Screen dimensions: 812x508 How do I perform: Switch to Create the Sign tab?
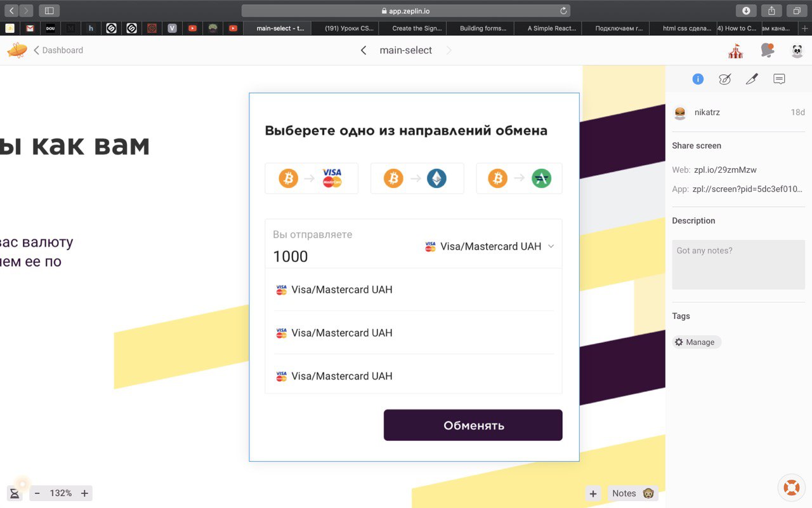click(412, 28)
